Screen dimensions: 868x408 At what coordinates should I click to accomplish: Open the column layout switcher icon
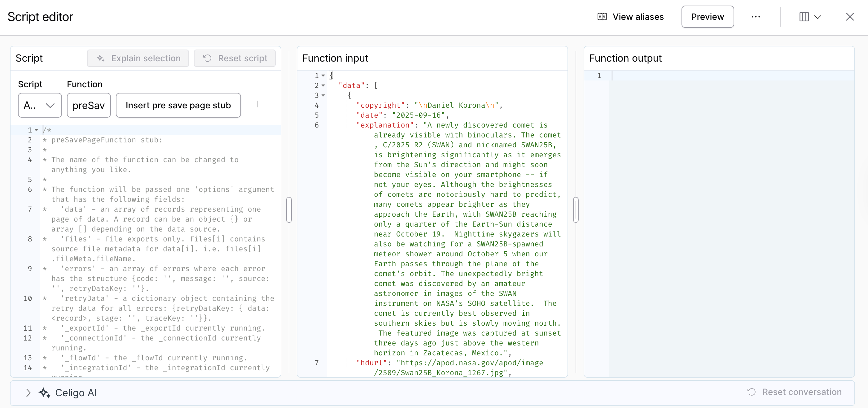coord(804,17)
